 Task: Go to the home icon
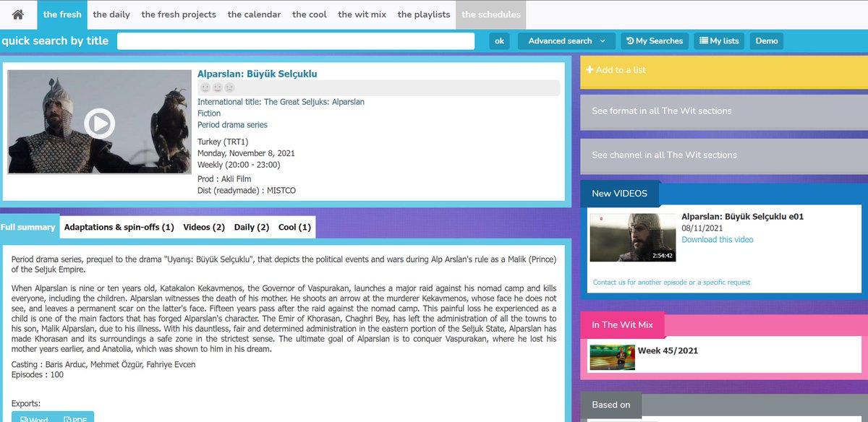[18, 14]
